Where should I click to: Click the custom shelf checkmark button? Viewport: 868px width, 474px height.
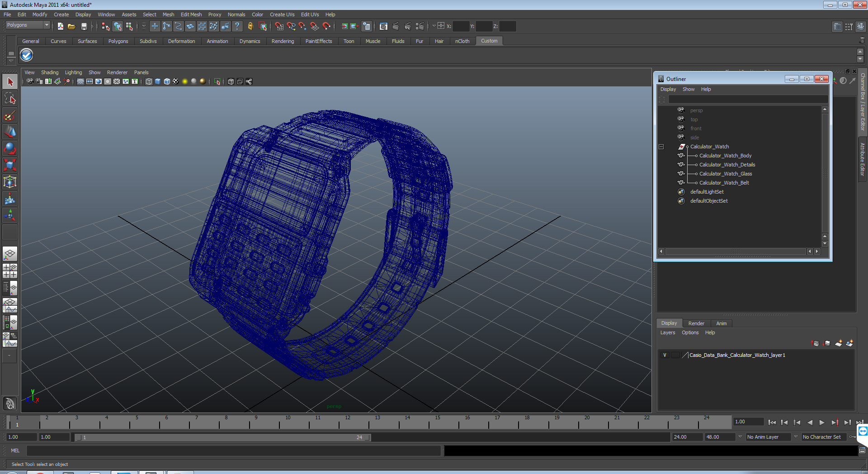pos(27,55)
